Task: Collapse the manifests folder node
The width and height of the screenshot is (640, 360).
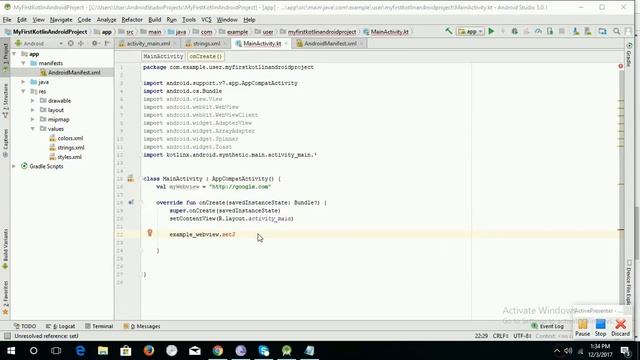Action: 24,63
